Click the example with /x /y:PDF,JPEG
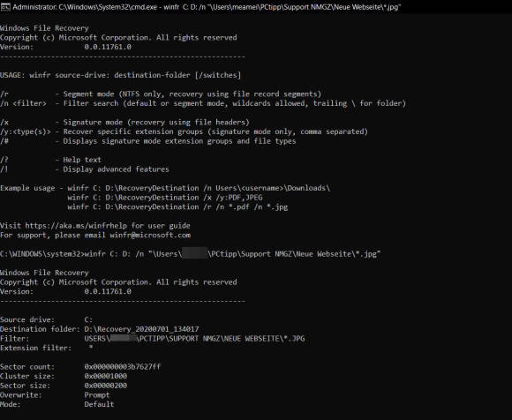512x420 pixels. pos(165,198)
